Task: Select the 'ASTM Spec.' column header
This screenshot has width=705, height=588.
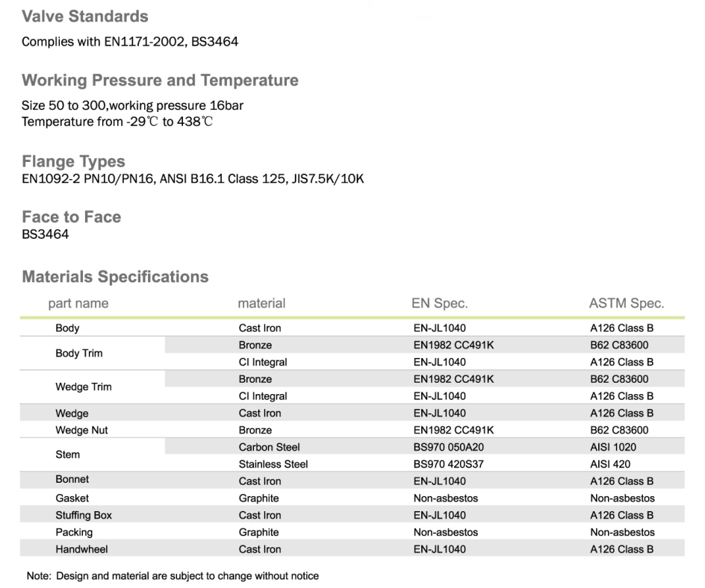Action: coord(626,303)
